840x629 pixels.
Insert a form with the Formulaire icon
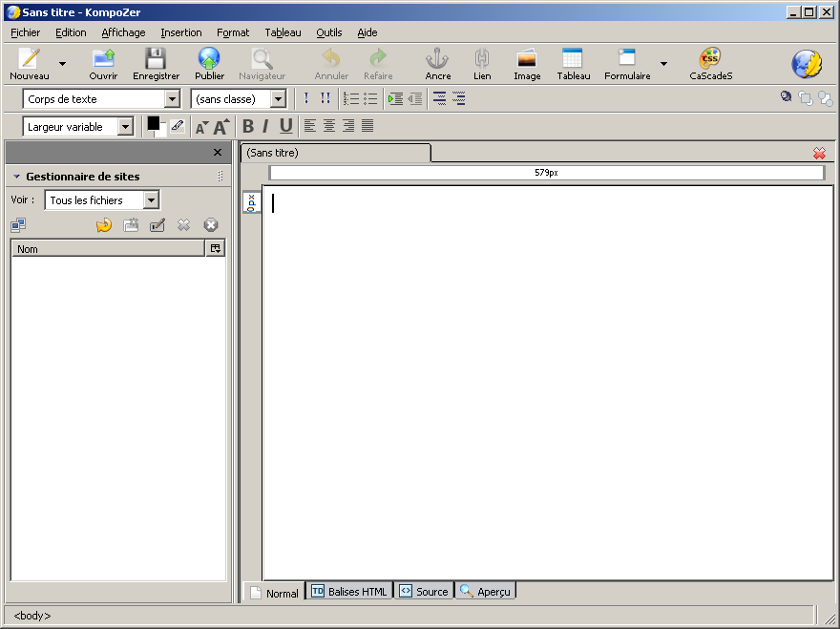point(626,58)
